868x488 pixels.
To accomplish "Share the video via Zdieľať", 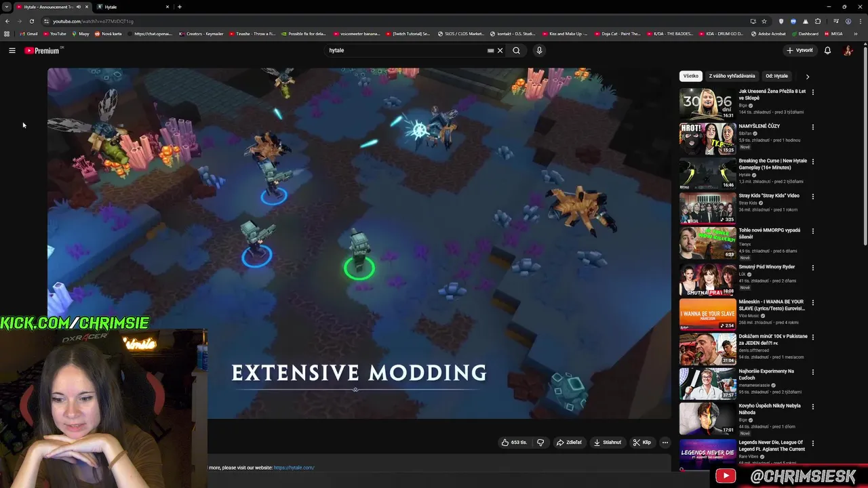I will [569, 443].
